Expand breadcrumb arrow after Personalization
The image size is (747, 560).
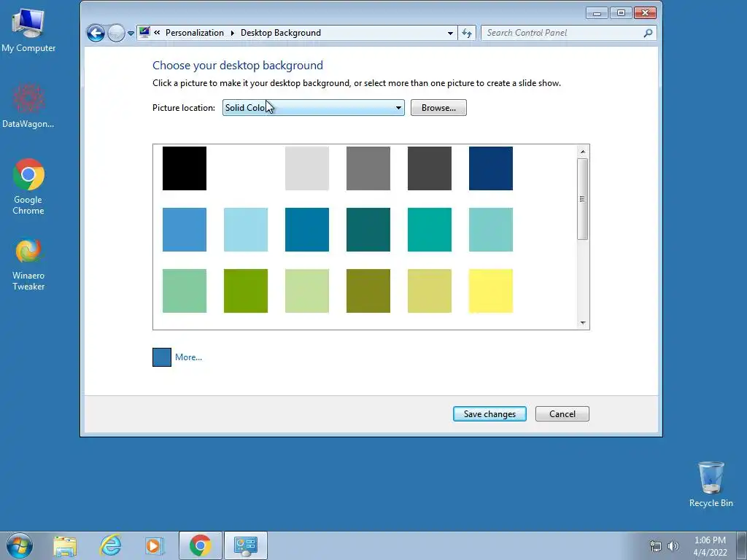(233, 33)
